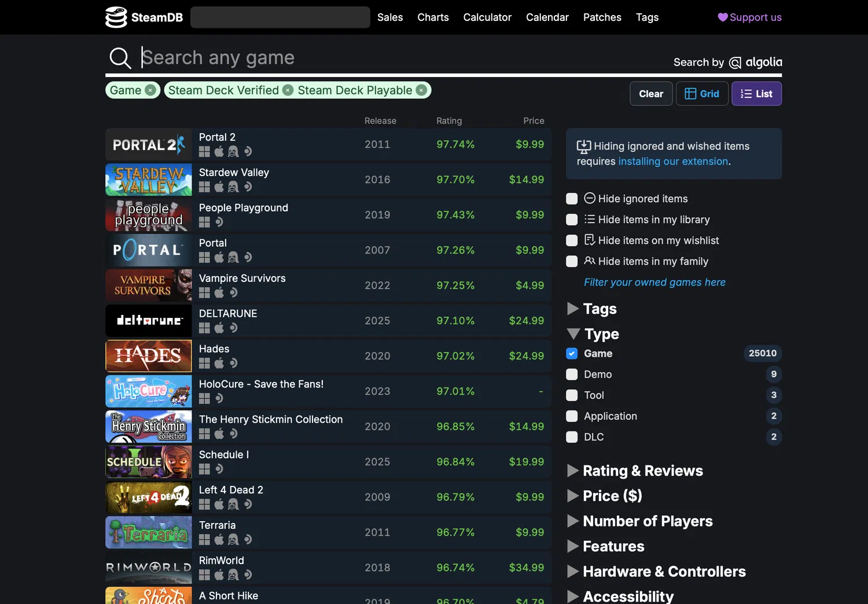This screenshot has width=868, height=604.
Task: Remove the Steam Deck Verified filter
Action: point(288,90)
